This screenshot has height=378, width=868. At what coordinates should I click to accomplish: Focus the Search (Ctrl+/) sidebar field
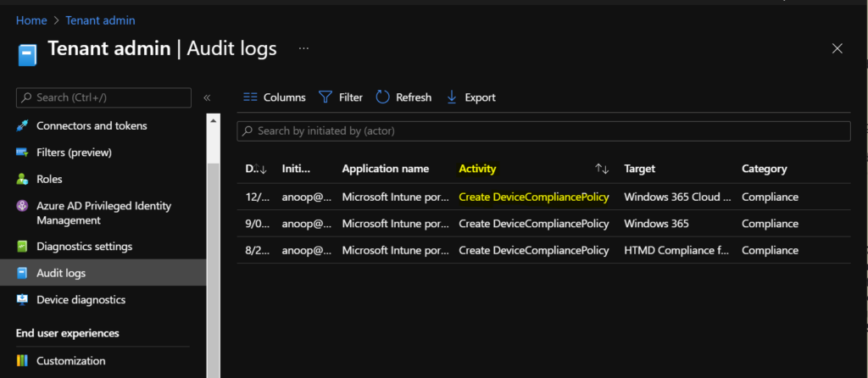point(103,97)
